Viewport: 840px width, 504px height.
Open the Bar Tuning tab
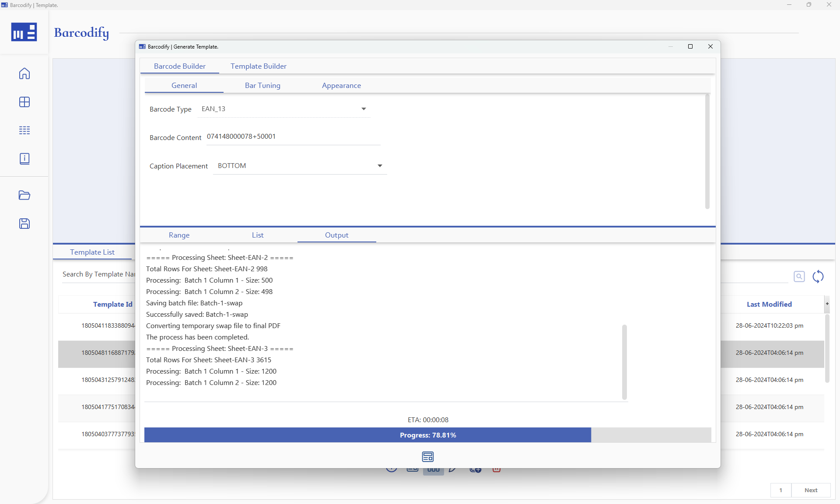[x=262, y=85]
